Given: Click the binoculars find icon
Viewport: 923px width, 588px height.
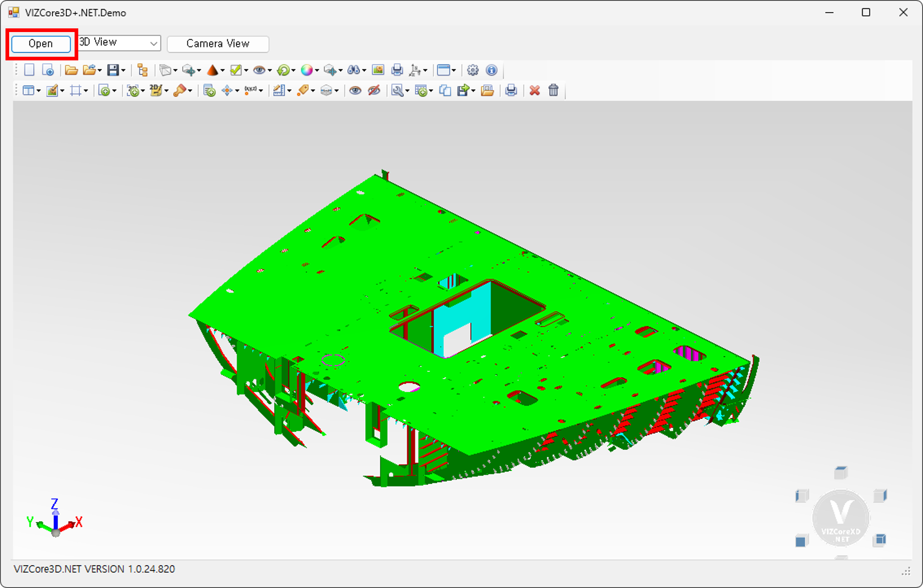Looking at the screenshot, I should point(353,70).
